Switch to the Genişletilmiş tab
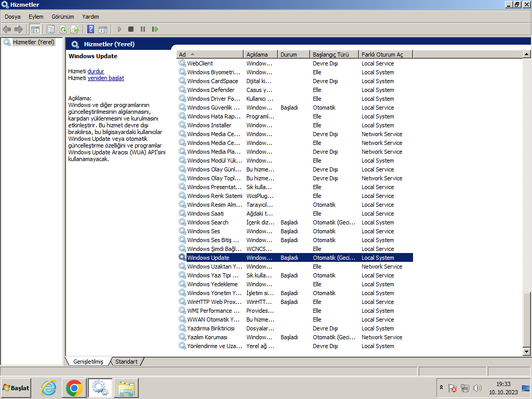The image size is (532, 399). tap(88, 362)
